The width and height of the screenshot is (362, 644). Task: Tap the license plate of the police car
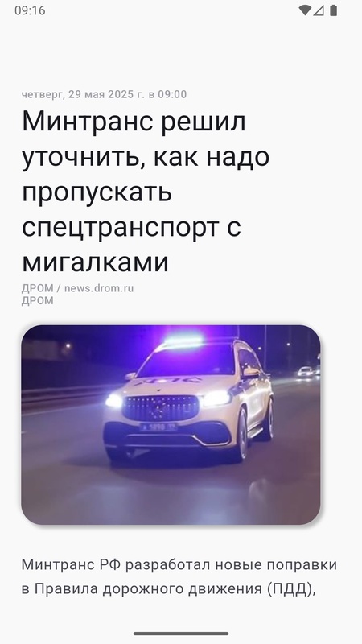tap(158, 427)
